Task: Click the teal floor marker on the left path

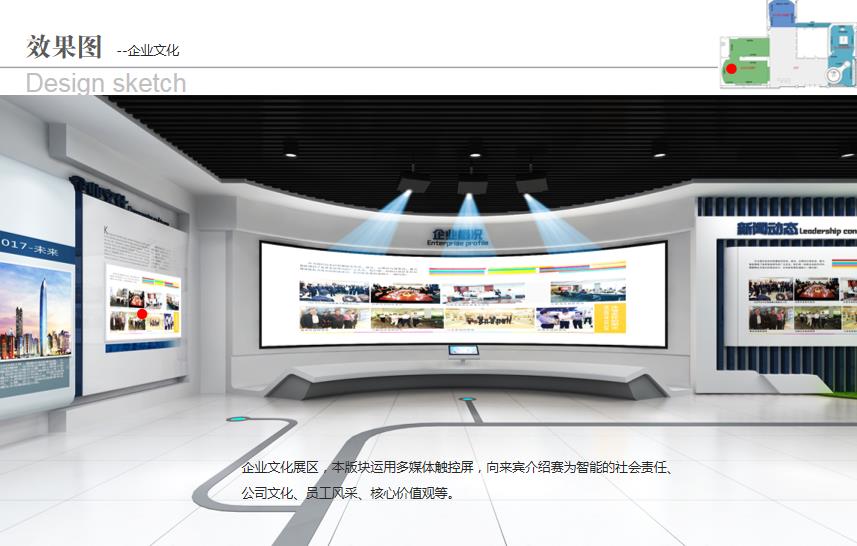Action: 238,419
